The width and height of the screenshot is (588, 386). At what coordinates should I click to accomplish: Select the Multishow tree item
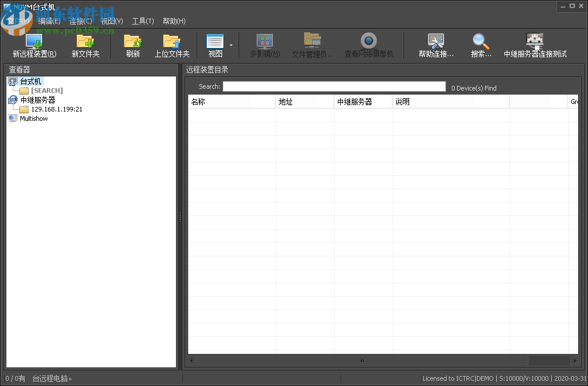(34, 119)
